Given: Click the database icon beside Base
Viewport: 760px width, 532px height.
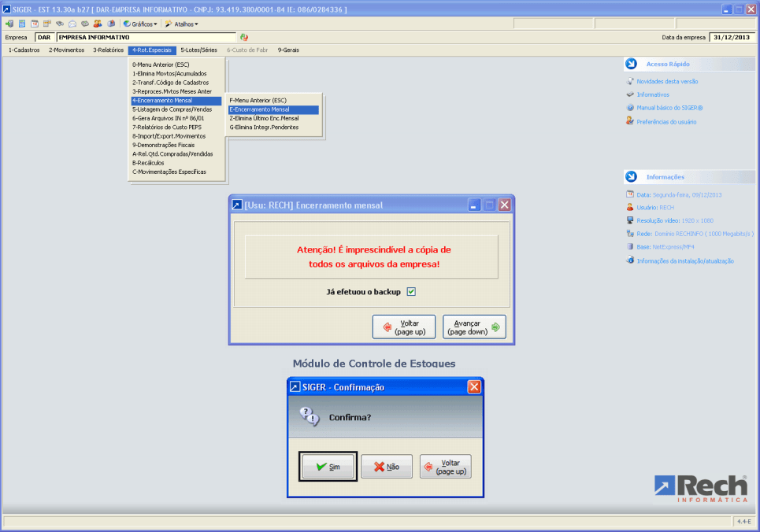Looking at the screenshot, I should (629, 246).
